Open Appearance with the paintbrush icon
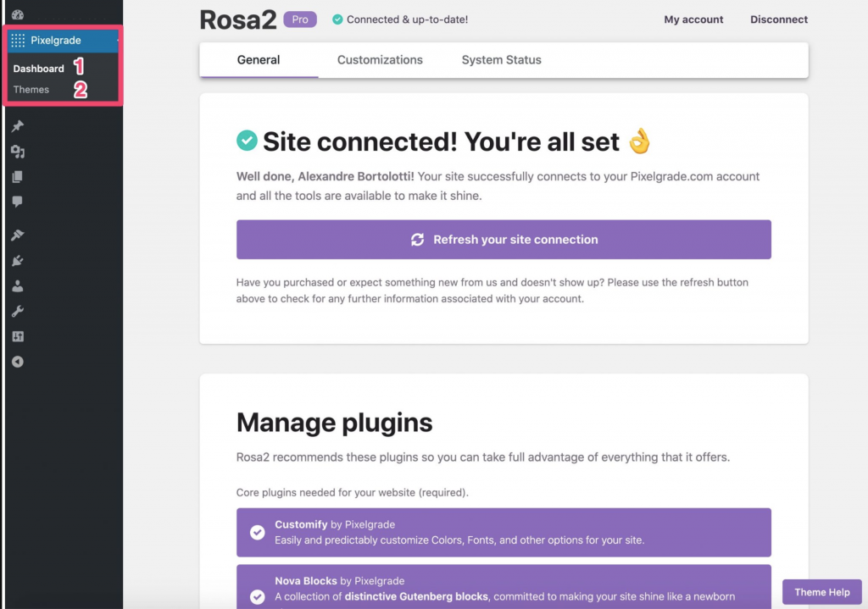This screenshot has height=609, width=868. [x=19, y=235]
